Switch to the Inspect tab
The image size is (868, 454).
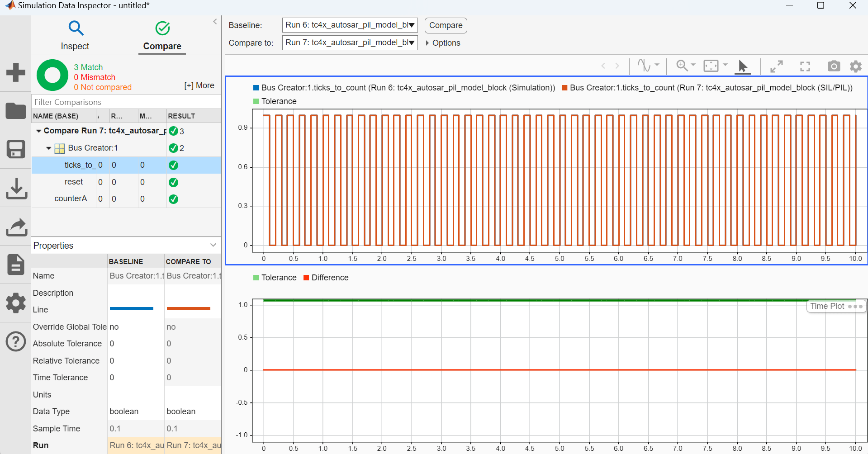(x=75, y=35)
